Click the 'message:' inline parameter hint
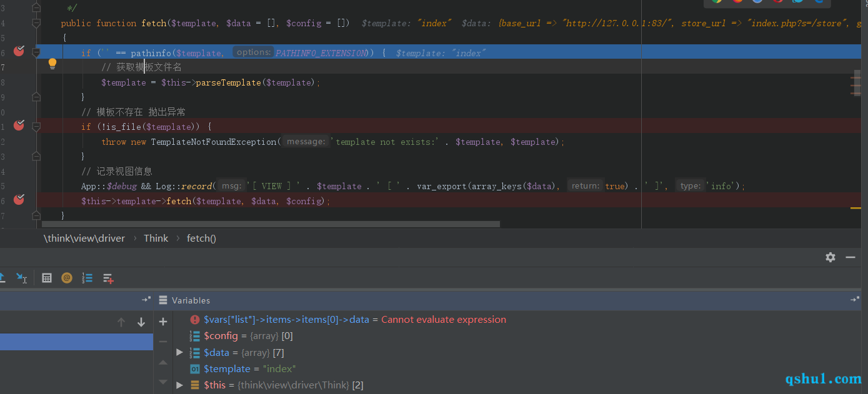Screen dimensions: 868x394 click(306, 142)
